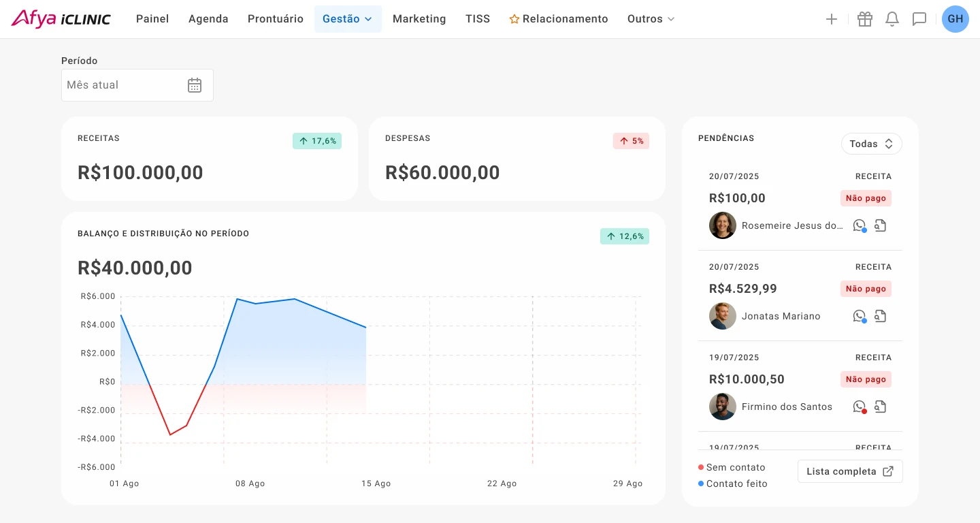Viewport: 980px width, 523px height.
Task: Click the Sem contato legend entry
Action: [732, 468]
